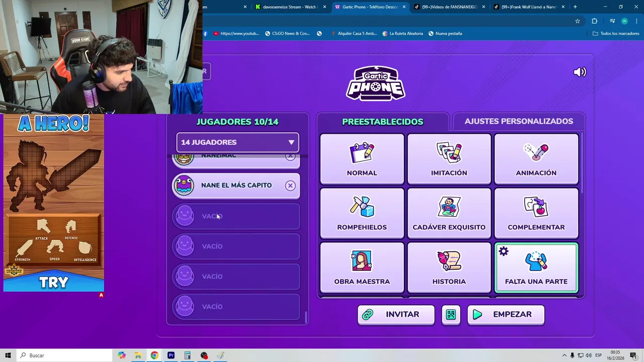Open the Chrome media control icon

(612, 21)
